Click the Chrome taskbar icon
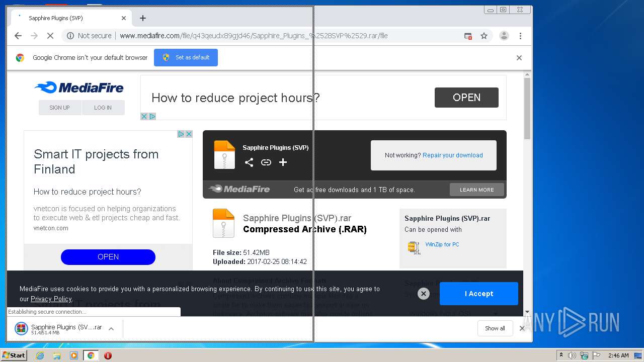 click(x=91, y=355)
